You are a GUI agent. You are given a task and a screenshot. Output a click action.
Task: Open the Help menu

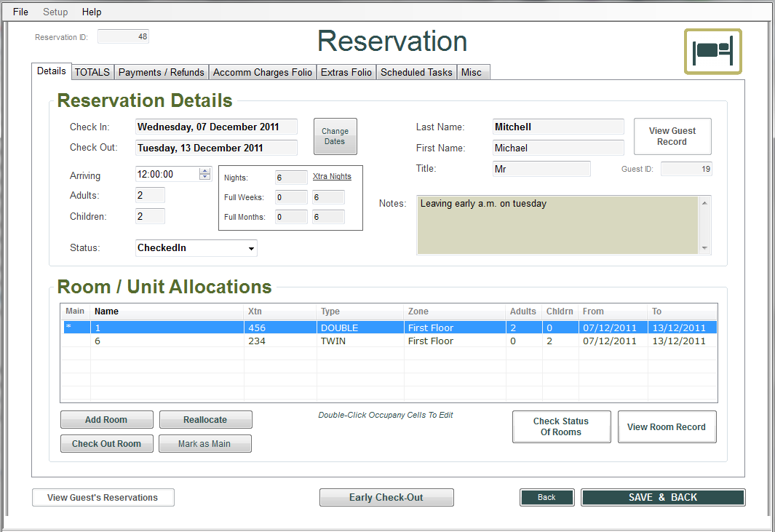[92, 12]
